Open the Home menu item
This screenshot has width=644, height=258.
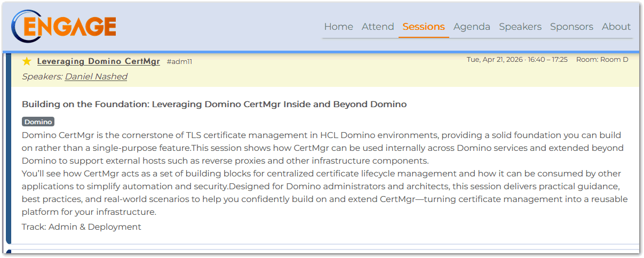click(338, 27)
